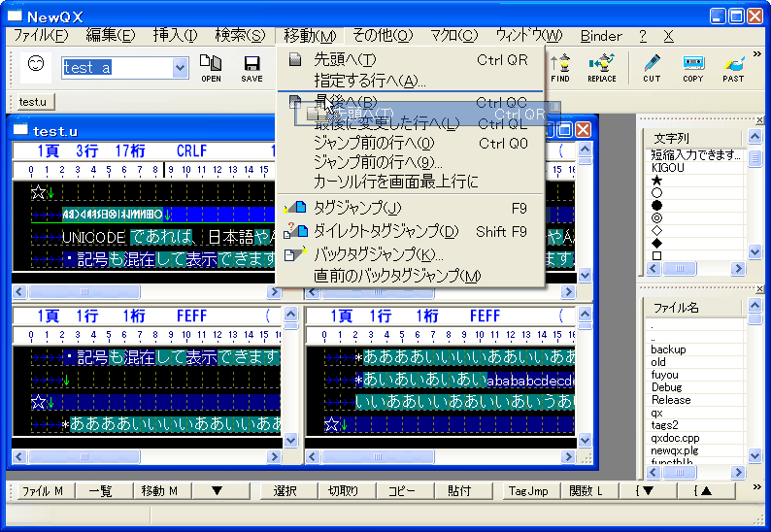This screenshot has width=771, height=532.
Task: Choose タグジャンプ(J) menu entry
Action: [x=411, y=208]
